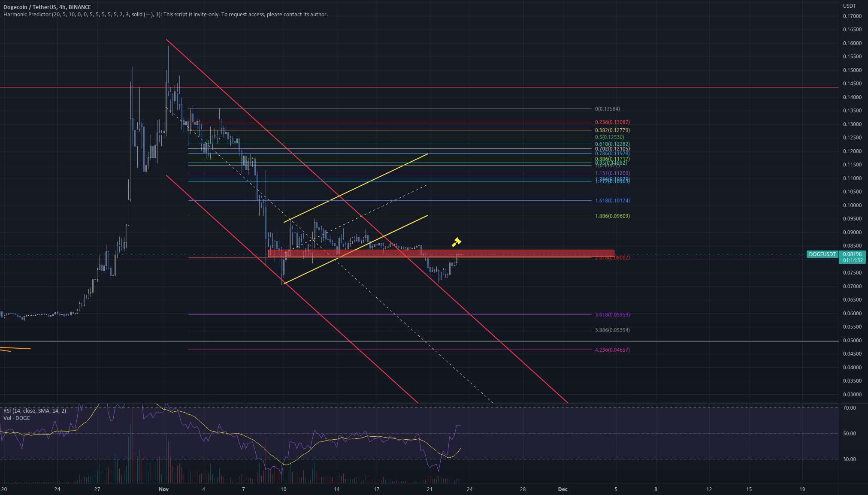Select the RSI (14, close, SMA, 14, 2) legend

pyautogui.click(x=35, y=411)
